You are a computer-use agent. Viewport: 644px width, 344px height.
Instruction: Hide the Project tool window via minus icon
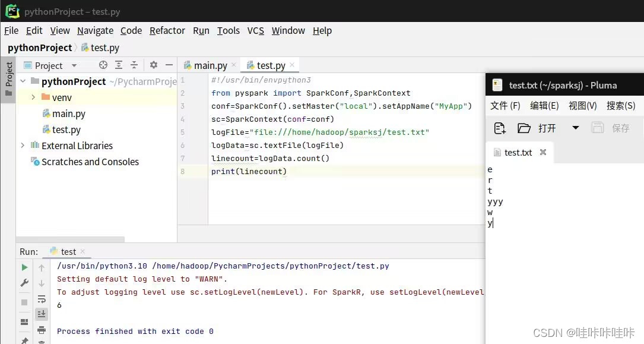coord(169,65)
